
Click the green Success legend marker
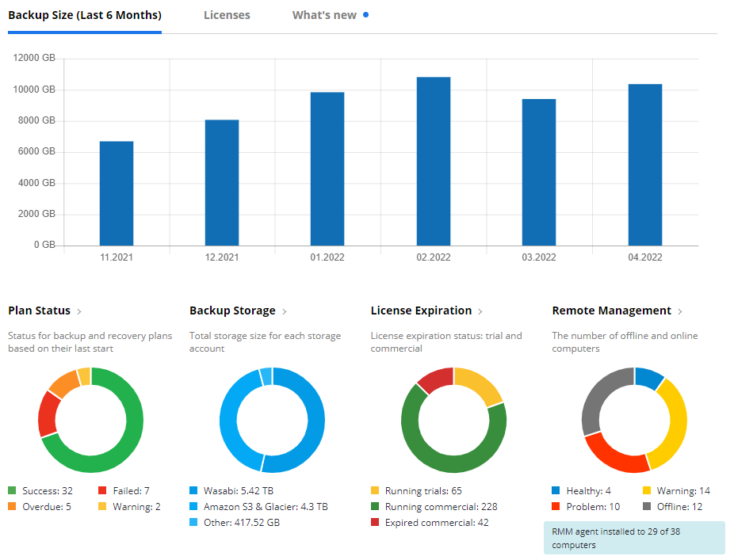pyautogui.click(x=10, y=490)
